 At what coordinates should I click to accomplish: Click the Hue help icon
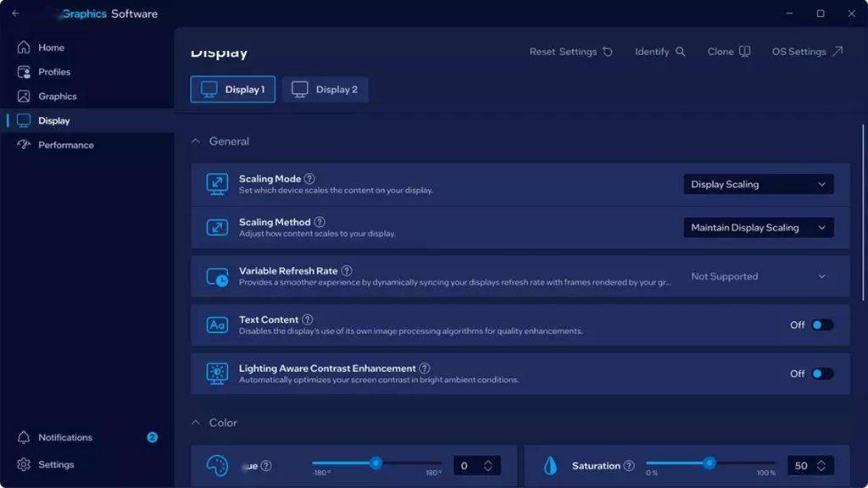[266, 466]
